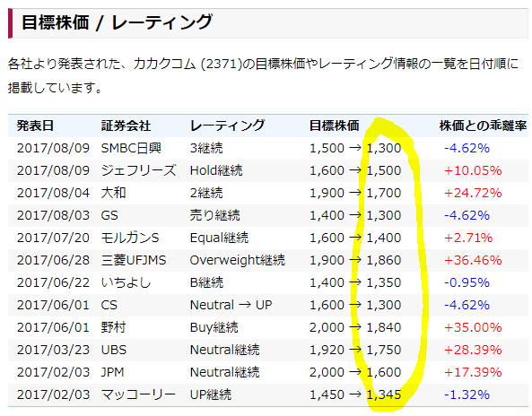Click the Hold継続 rating cell
This screenshot has height=416, width=532.
216,170
